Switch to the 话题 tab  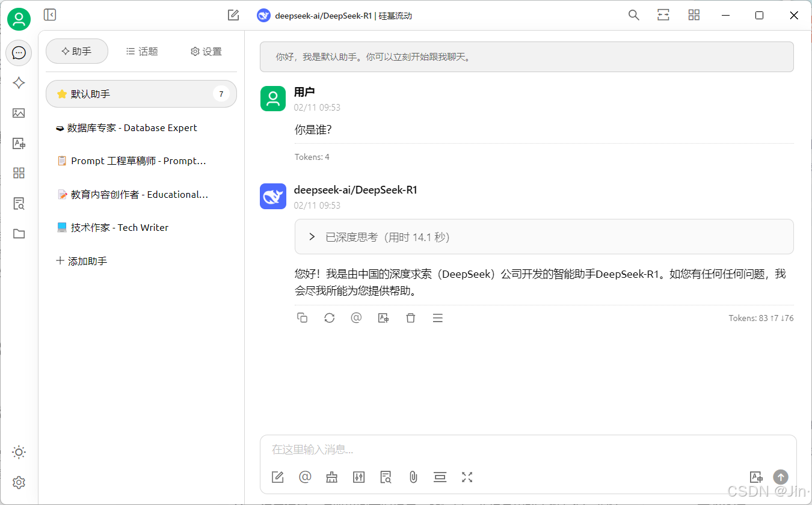142,52
